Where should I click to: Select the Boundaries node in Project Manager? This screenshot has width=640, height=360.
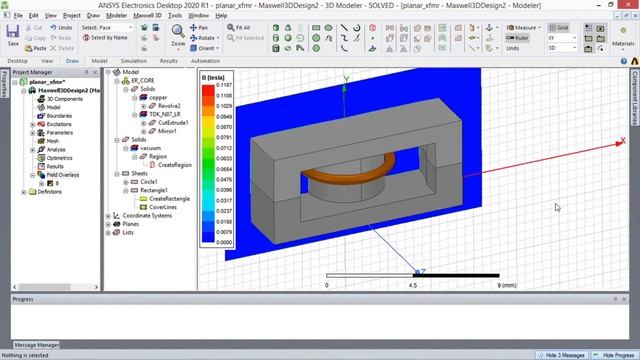pyautogui.click(x=59, y=116)
